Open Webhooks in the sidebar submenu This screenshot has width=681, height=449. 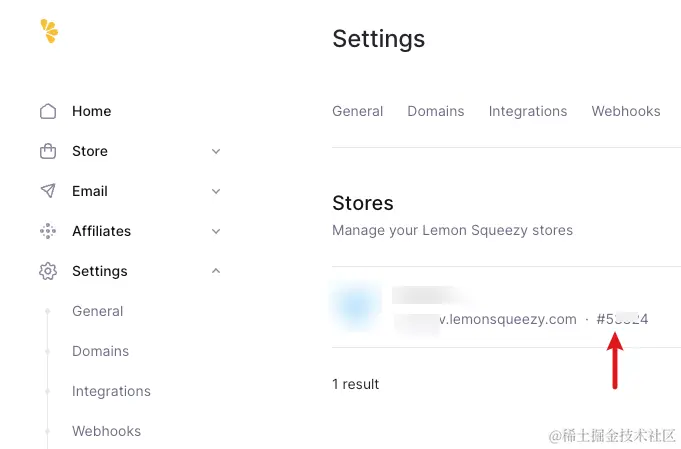tap(106, 431)
